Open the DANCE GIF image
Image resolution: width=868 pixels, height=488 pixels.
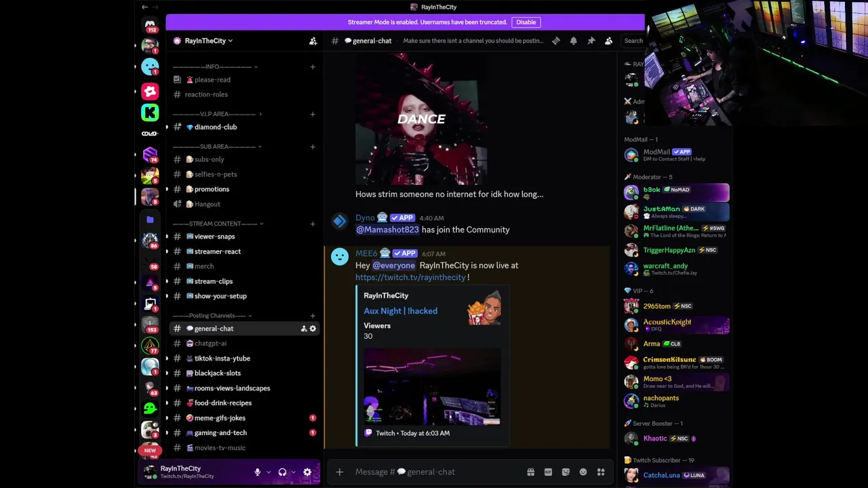pos(421,119)
